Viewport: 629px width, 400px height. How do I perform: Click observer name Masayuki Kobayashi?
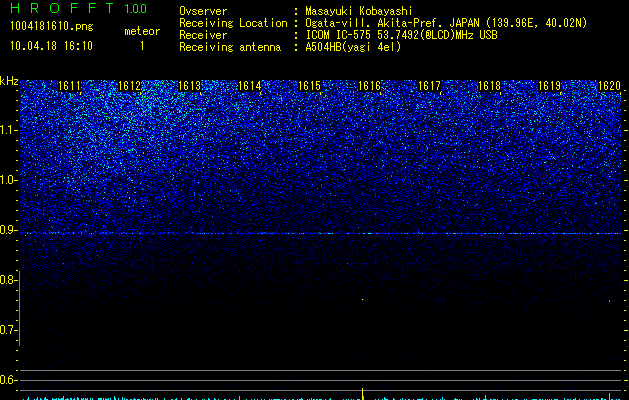coord(359,11)
